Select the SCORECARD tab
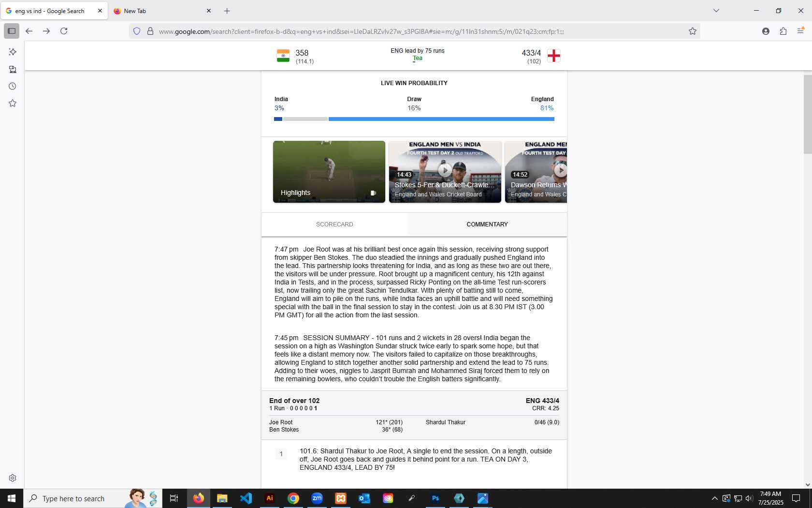Viewport: 812px width, 508px height. tap(334, 224)
